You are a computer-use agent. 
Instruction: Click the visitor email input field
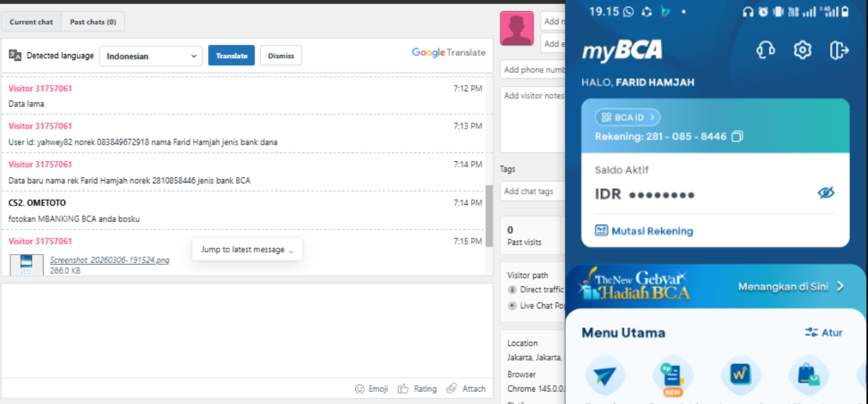point(553,43)
